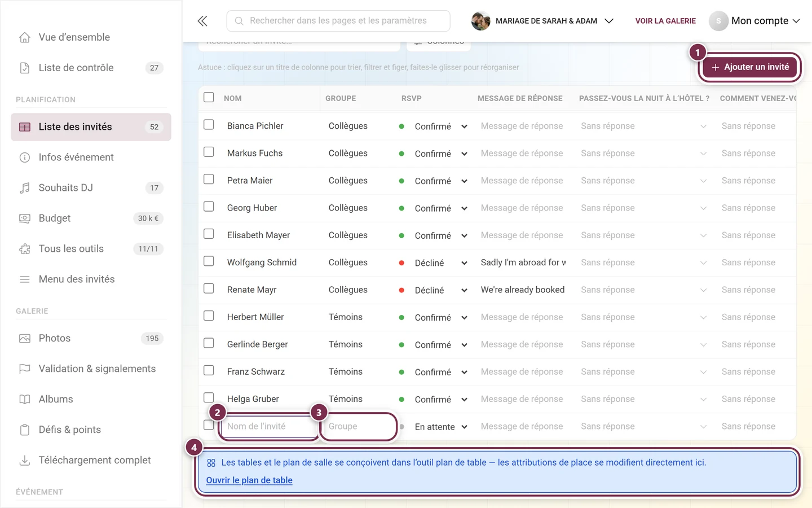Click the Vue d'ensemble home icon
The image size is (812, 508).
coord(25,37)
